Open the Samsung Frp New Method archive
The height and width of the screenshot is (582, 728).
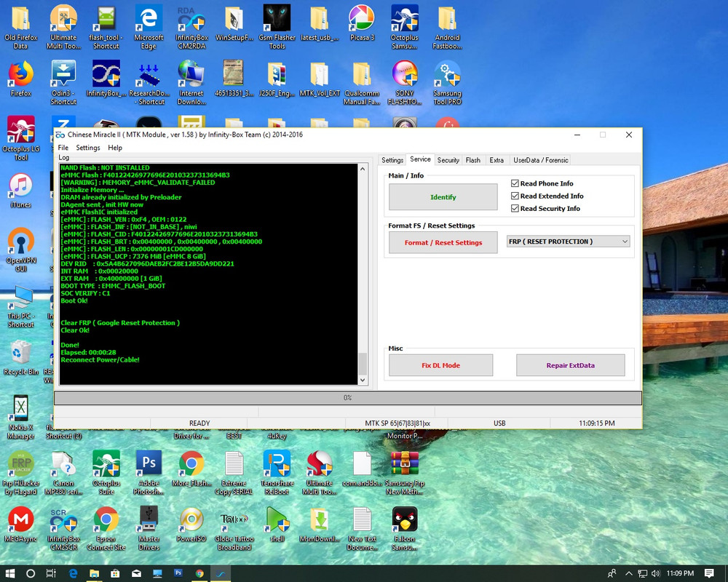point(404,472)
